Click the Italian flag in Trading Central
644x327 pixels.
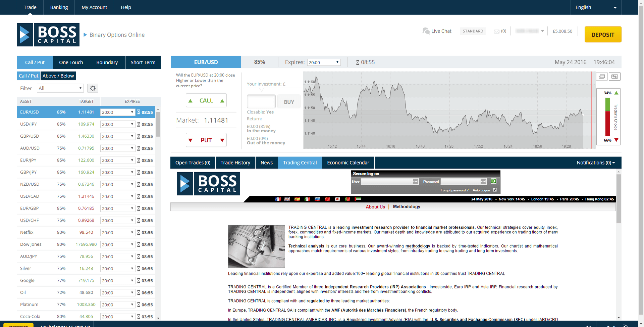pyautogui.click(x=307, y=199)
